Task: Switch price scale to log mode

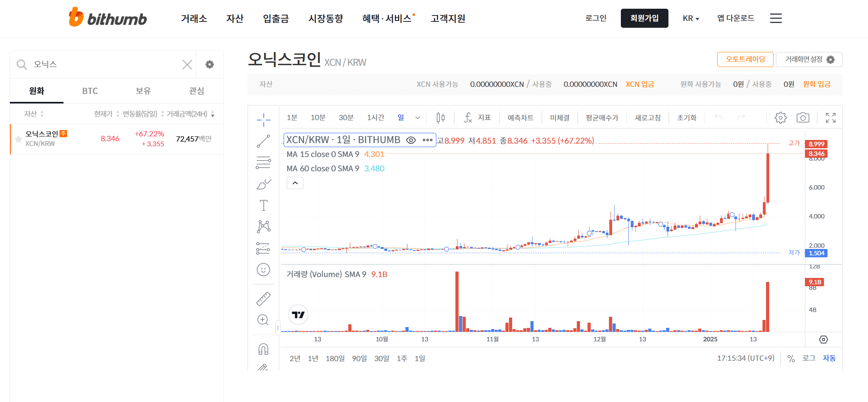Action: tap(809, 358)
